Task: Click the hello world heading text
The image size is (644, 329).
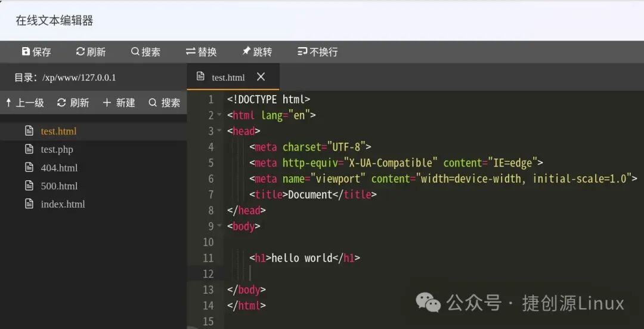Action: pyautogui.click(x=302, y=258)
